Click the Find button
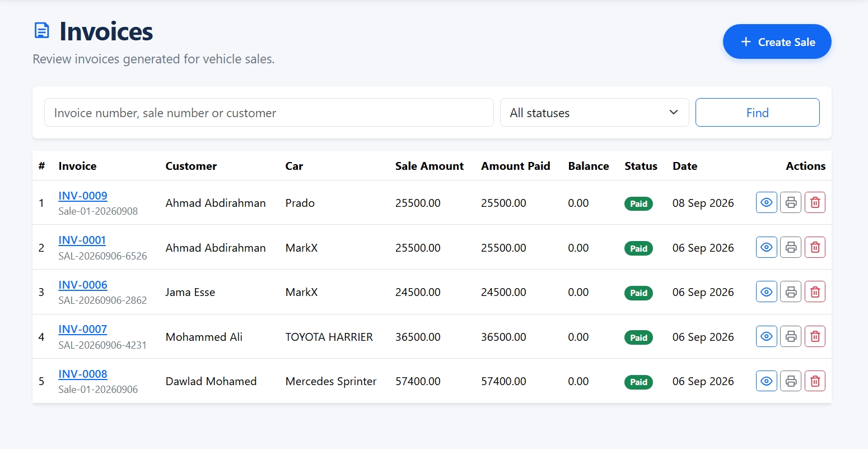Screen dimensions: 868x449 [758, 113]
